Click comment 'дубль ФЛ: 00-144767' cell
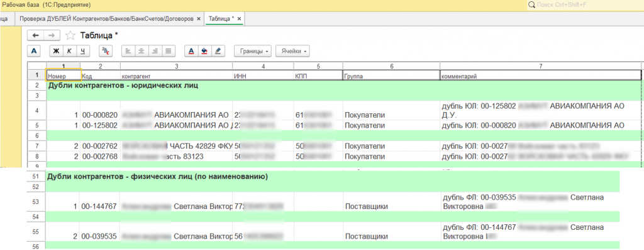This screenshot has height=250, width=644. click(530, 232)
